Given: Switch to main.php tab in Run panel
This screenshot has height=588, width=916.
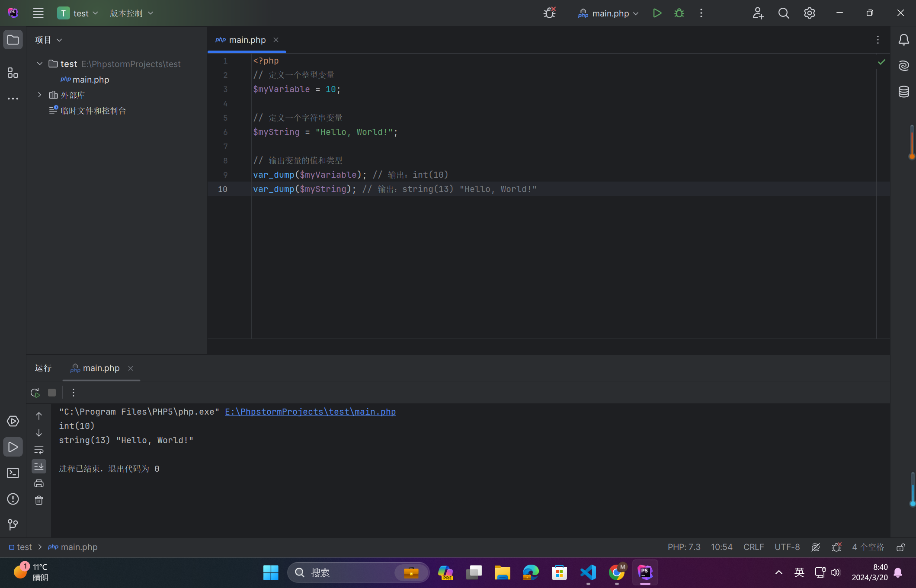Looking at the screenshot, I should (x=100, y=368).
